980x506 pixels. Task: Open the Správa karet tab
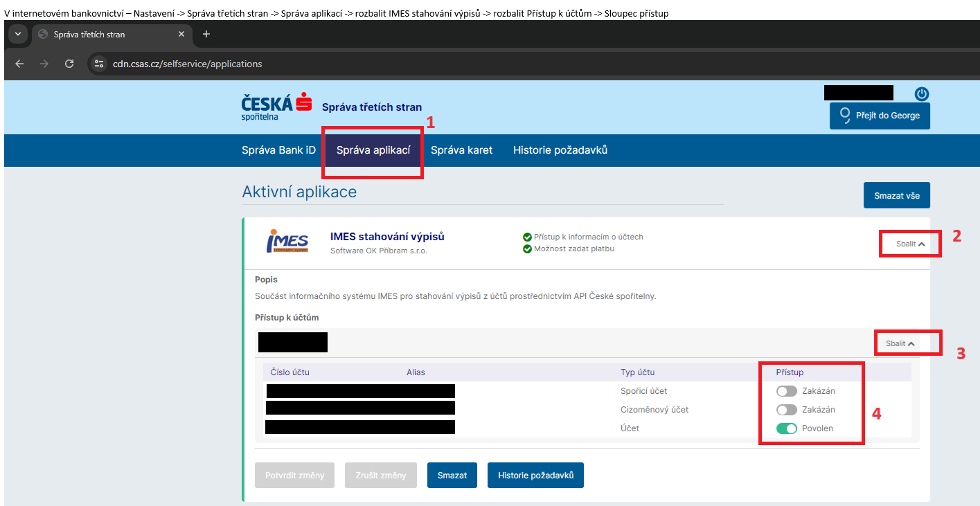coord(461,150)
